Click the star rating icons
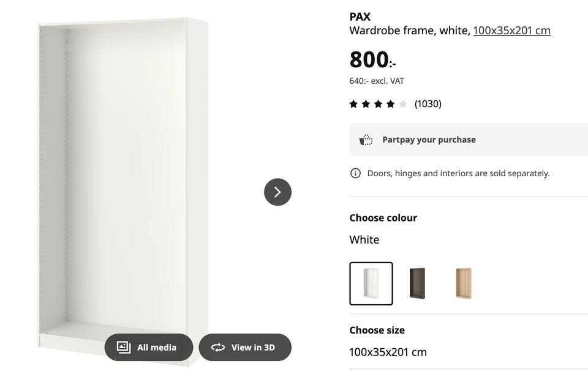 click(x=378, y=104)
